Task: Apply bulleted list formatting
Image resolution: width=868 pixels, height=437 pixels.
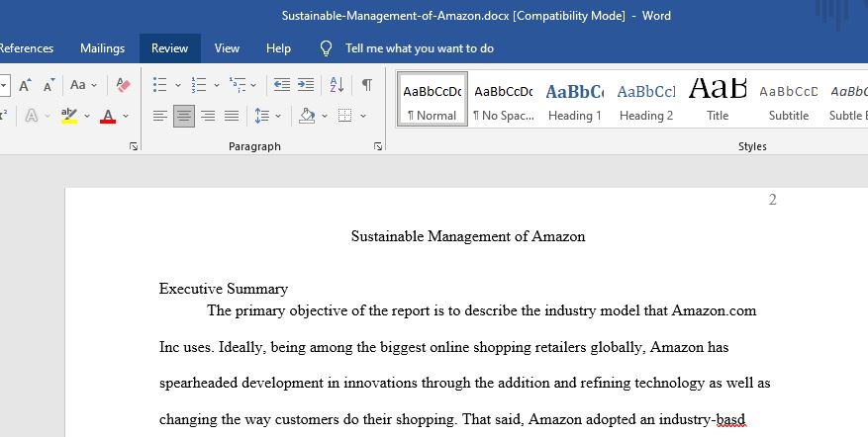Action: pyautogui.click(x=160, y=85)
